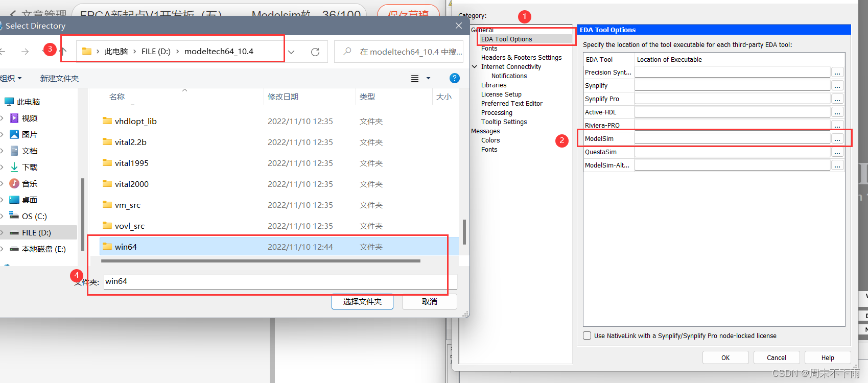
Task: Open 桌面 in navigation pane
Action: (x=30, y=200)
